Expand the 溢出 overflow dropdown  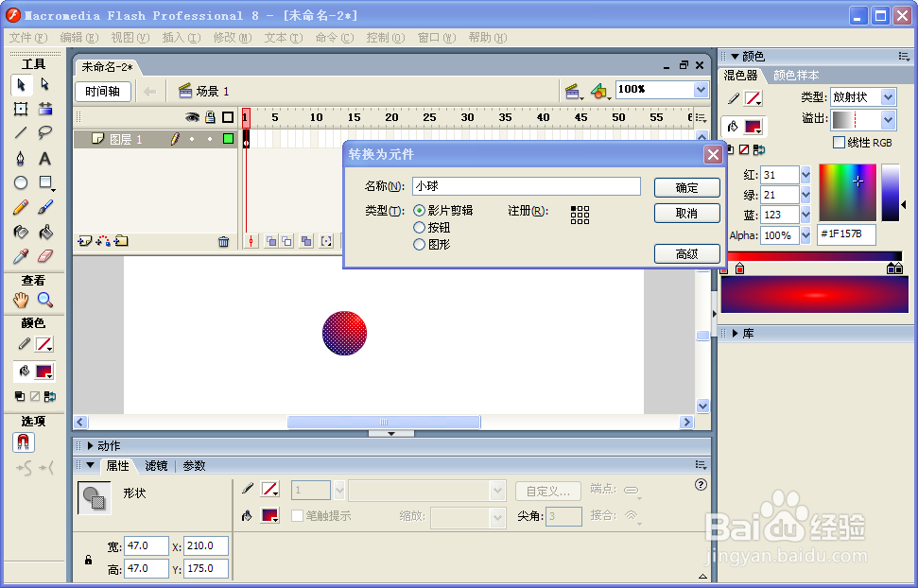click(887, 118)
